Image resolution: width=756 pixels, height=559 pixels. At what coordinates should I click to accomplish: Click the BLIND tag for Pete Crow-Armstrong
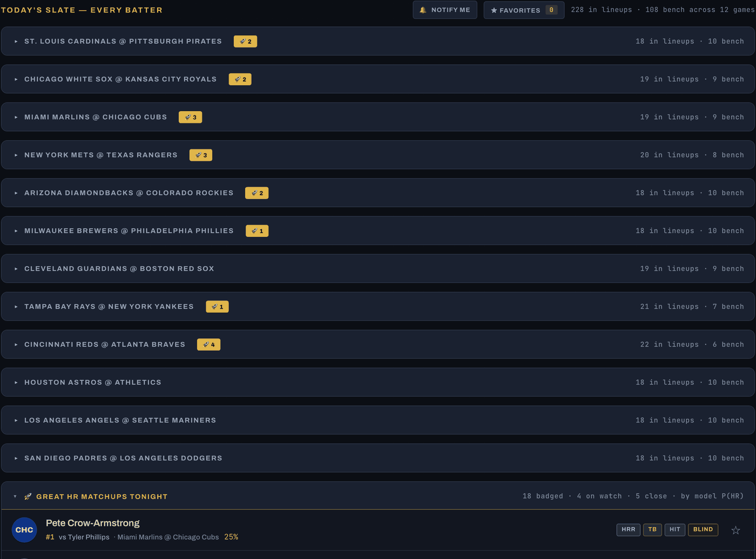pos(703,529)
